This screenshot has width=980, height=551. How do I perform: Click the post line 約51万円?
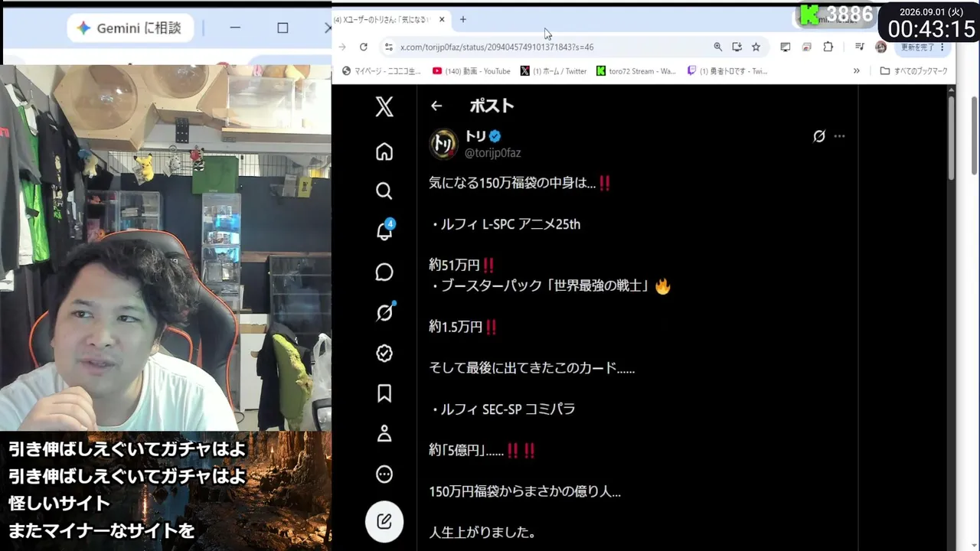tap(462, 266)
